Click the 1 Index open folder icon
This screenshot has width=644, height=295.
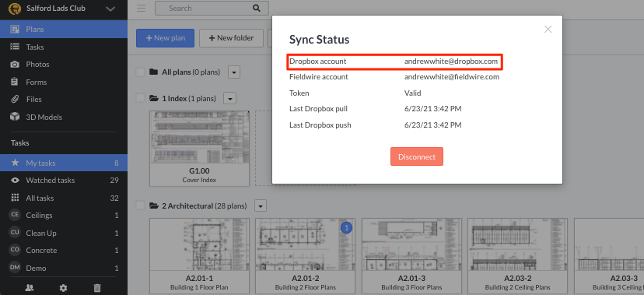click(154, 98)
